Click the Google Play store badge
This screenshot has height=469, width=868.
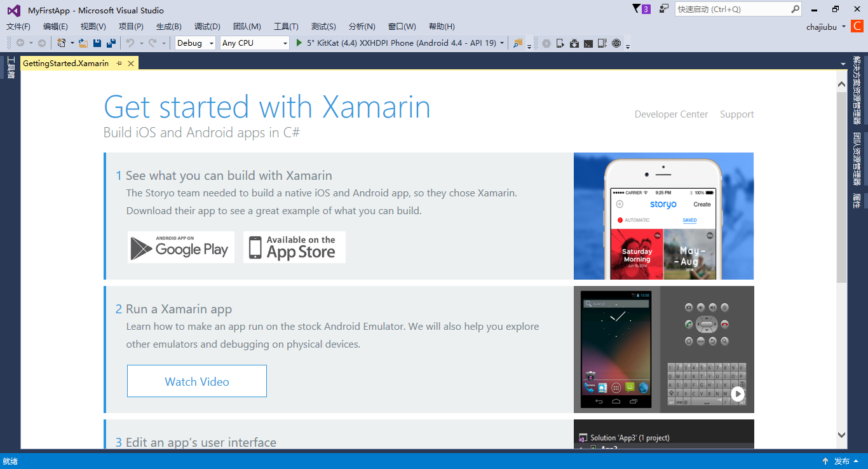(181, 247)
